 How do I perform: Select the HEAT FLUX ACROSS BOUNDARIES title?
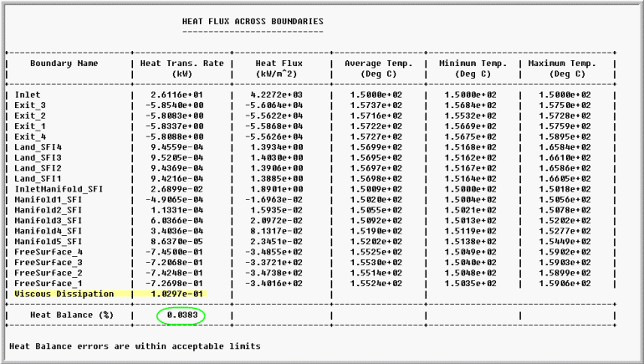253,22
